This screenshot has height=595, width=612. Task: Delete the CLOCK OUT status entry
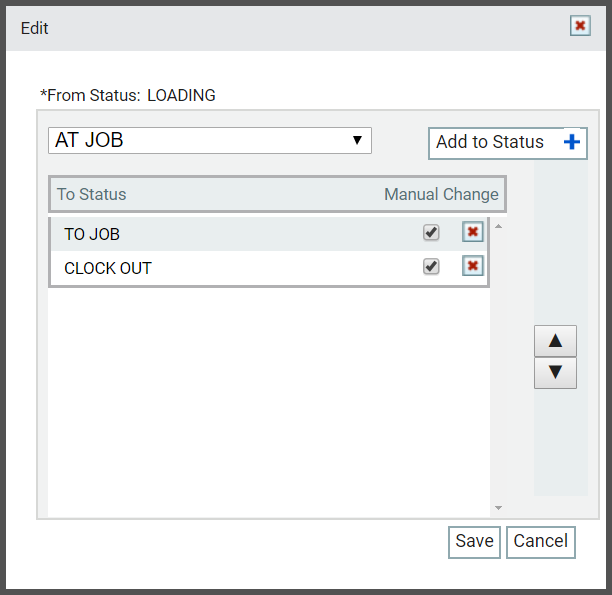473,266
